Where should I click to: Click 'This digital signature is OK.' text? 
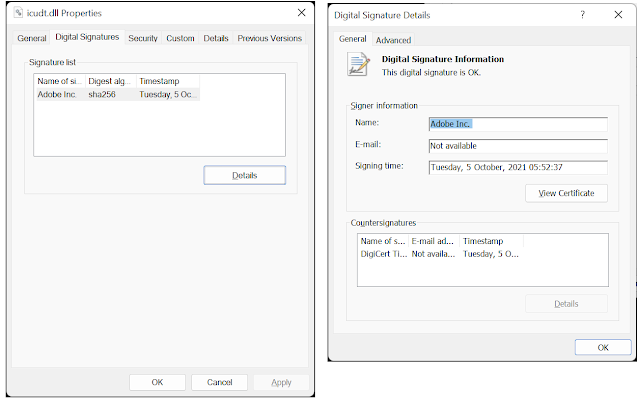(x=431, y=72)
